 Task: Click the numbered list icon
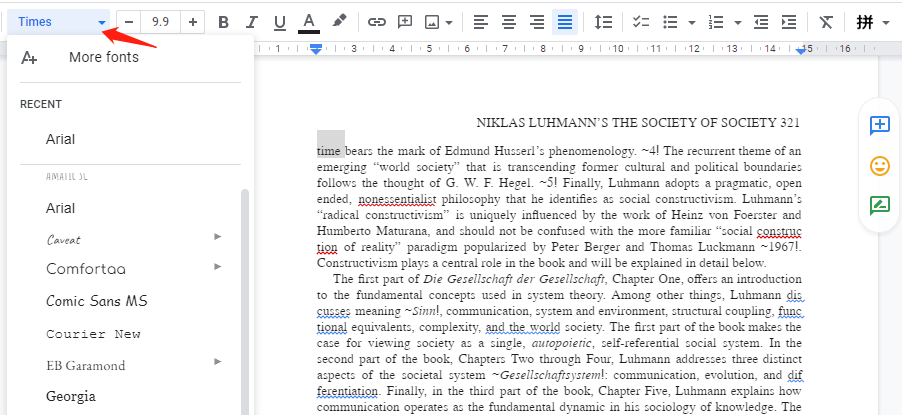pyautogui.click(x=716, y=22)
